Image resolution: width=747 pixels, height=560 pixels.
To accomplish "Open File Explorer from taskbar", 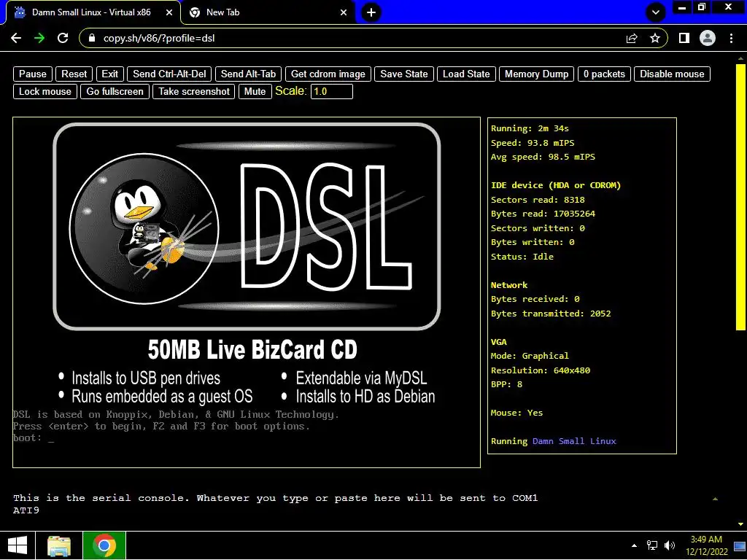I will click(59, 545).
